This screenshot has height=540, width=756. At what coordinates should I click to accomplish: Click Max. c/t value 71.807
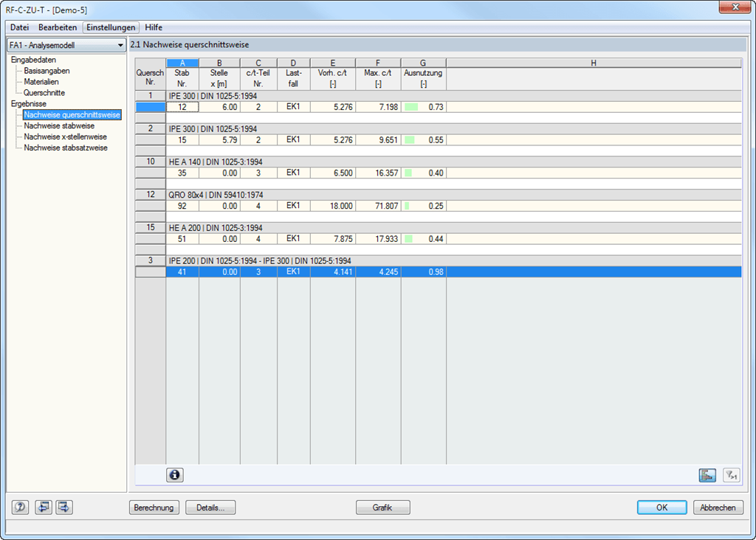(378, 206)
